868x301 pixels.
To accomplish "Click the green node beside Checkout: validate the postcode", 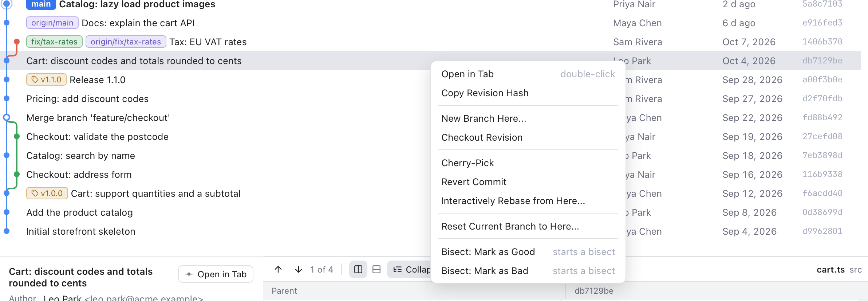I will point(16,136).
